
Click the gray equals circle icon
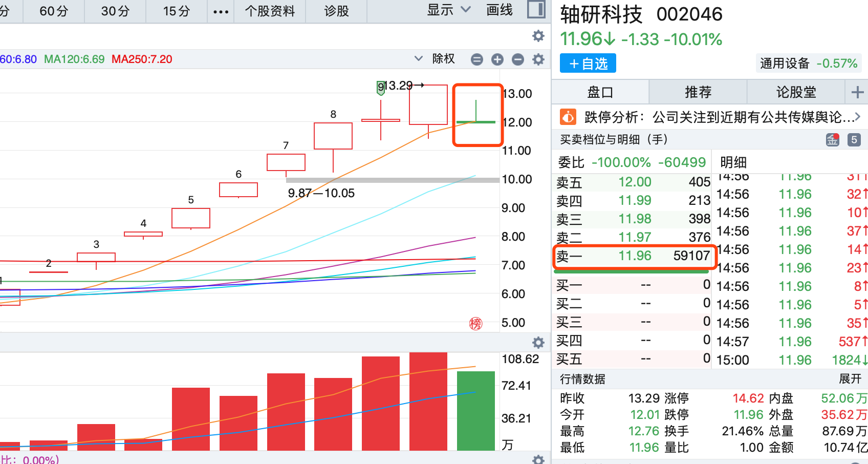(477, 59)
